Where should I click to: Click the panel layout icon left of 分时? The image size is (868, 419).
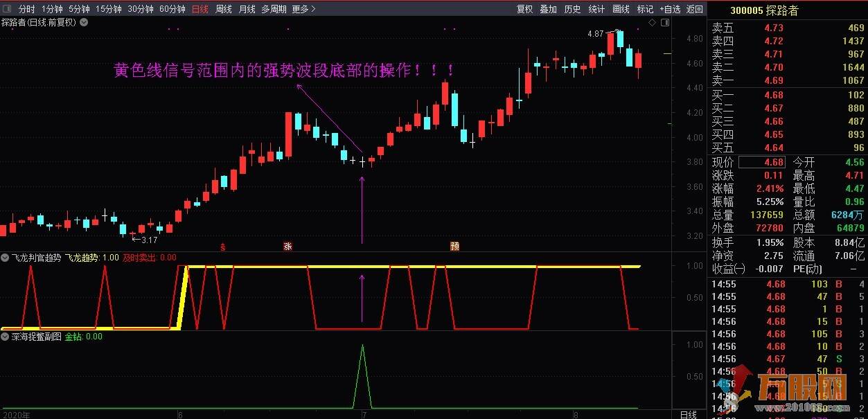tap(6, 9)
